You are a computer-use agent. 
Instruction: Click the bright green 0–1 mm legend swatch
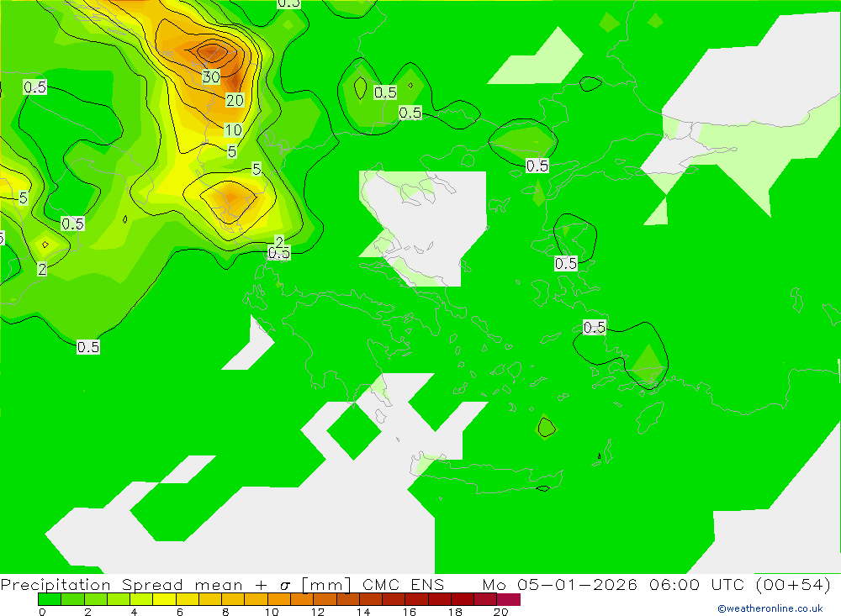[x=50, y=599]
